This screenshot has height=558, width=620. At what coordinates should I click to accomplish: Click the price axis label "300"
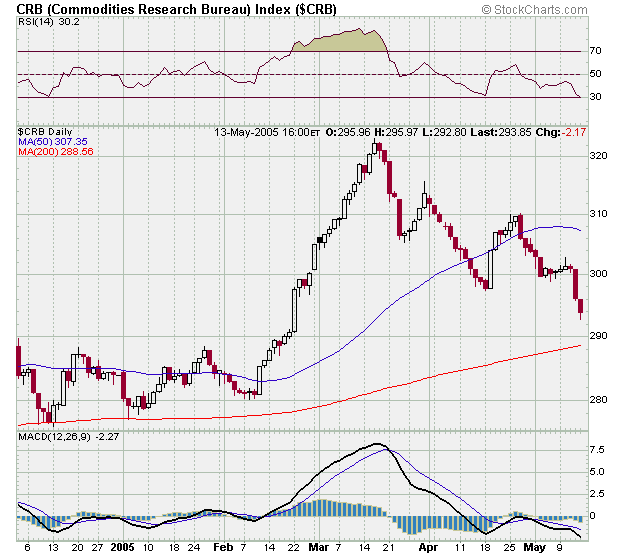598,273
